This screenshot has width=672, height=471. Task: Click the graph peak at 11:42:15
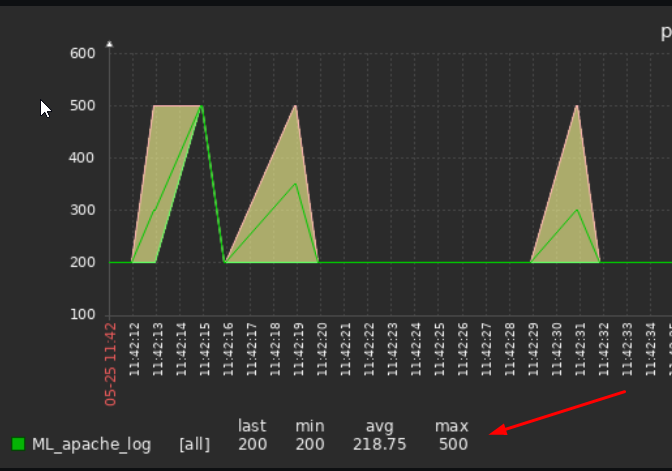click(x=201, y=106)
